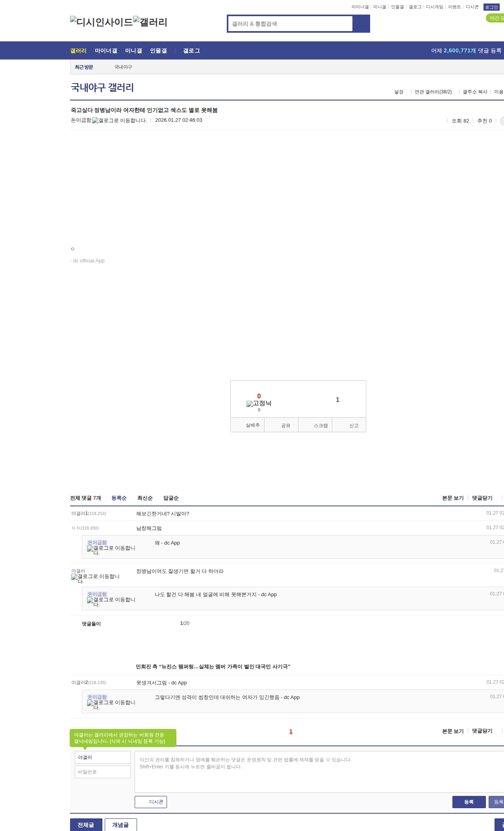This screenshot has height=831, width=504.
Task: Click 댓글닫기 next to comment page number 1
Action: click(482, 731)
